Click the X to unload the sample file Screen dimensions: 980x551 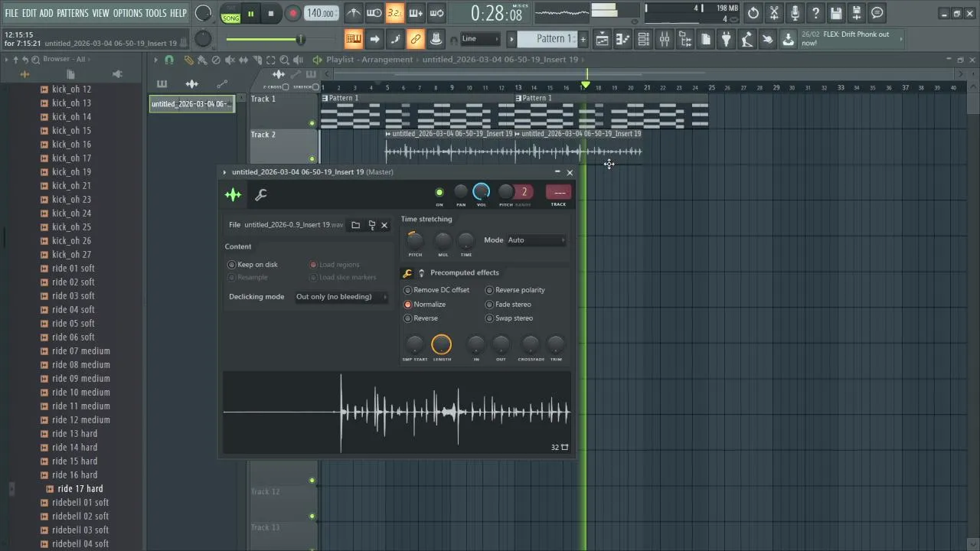[x=384, y=225]
